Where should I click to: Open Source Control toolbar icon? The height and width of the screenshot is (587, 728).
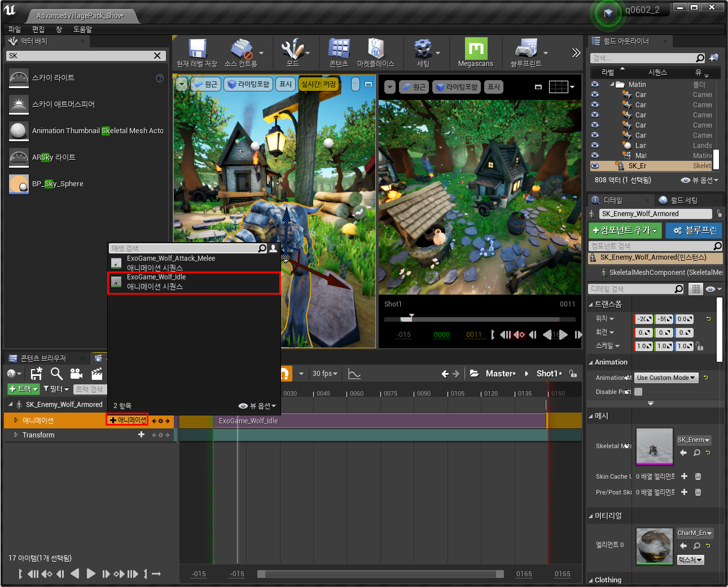(x=241, y=49)
